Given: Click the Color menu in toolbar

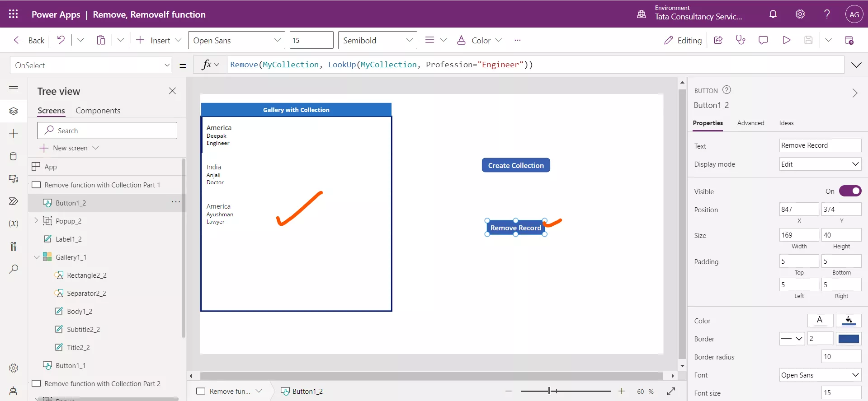Looking at the screenshot, I should tap(479, 40).
